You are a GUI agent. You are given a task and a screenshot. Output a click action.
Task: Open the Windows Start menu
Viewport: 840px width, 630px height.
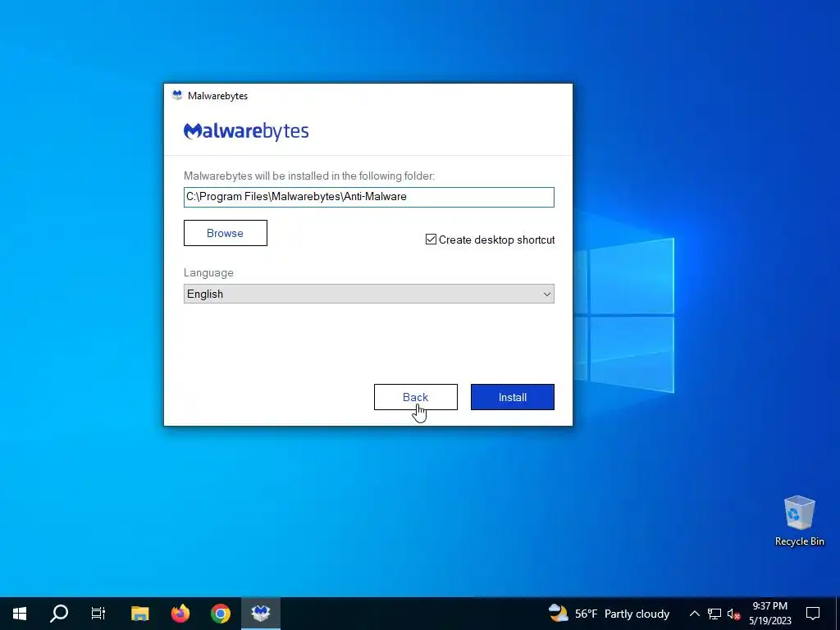[x=20, y=614]
